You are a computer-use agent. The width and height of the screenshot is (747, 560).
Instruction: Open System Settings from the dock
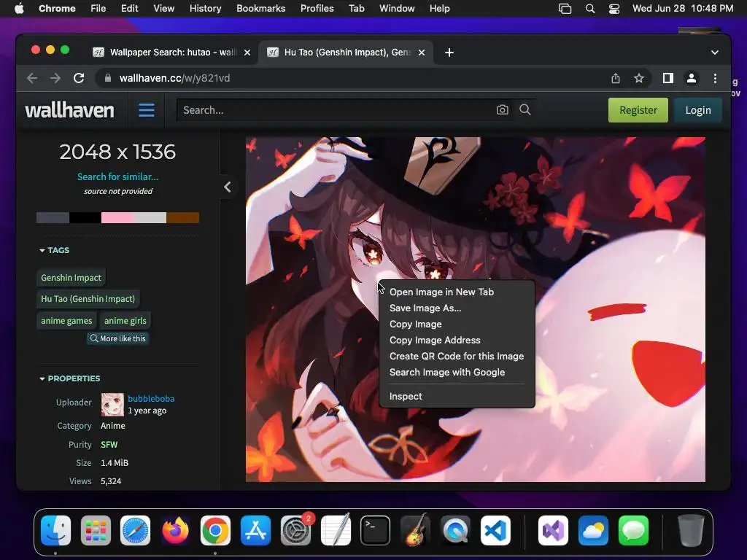(295, 531)
